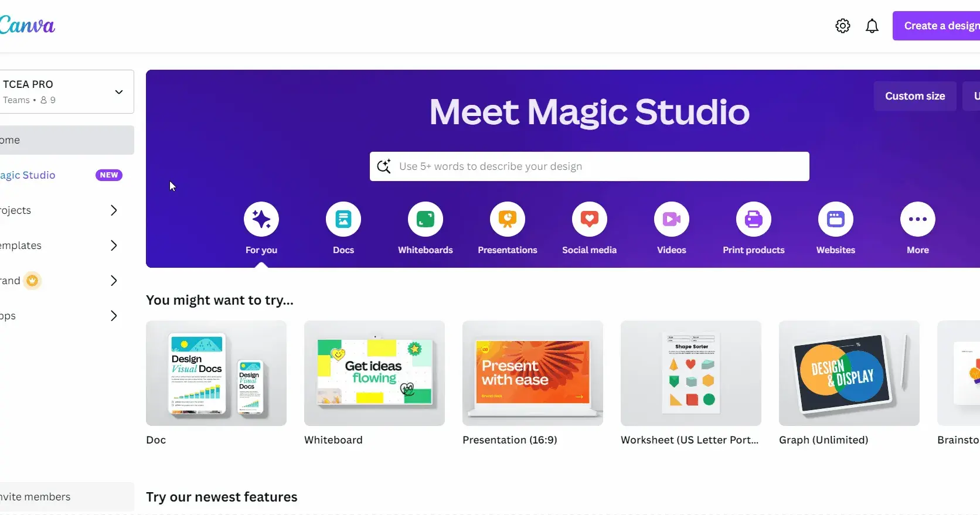Select the Print products category icon
Screen dimensions: 980x515
click(754, 219)
